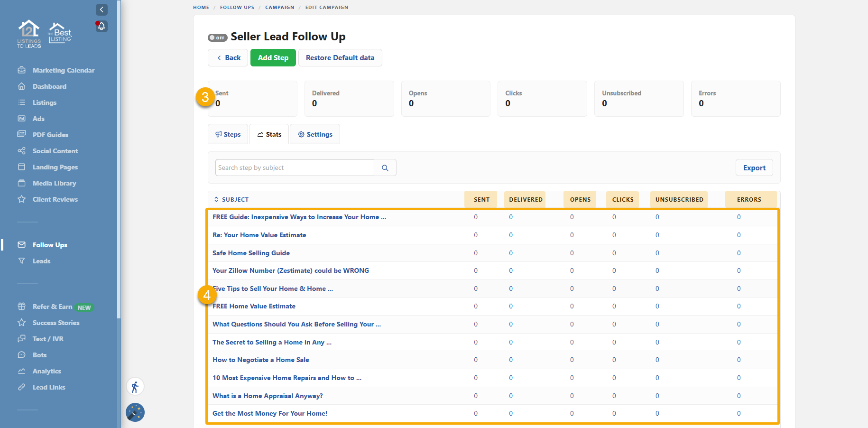
Task: Switch to the Settings tab
Action: click(x=315, y=135)
